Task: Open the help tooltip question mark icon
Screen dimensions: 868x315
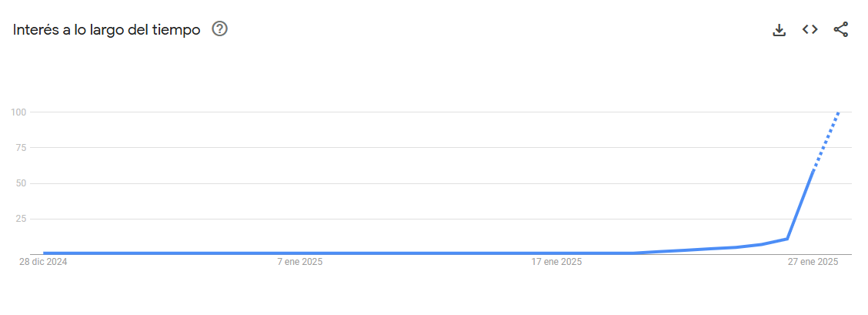Action: 219,29
